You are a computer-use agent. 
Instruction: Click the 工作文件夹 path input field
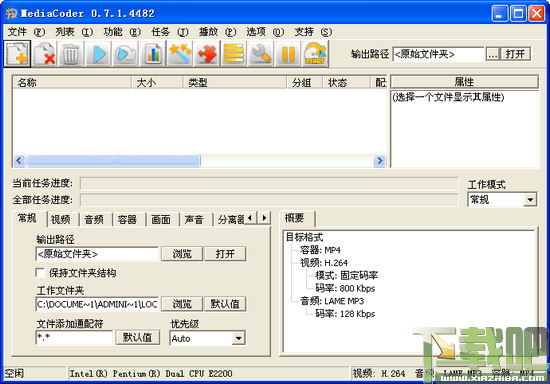(97, 304)
